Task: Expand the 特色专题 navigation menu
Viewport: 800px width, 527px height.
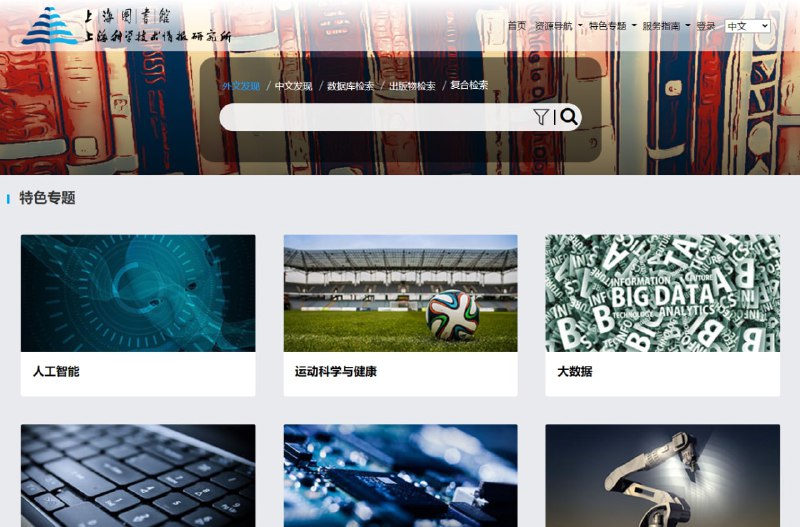Action: 612,26
